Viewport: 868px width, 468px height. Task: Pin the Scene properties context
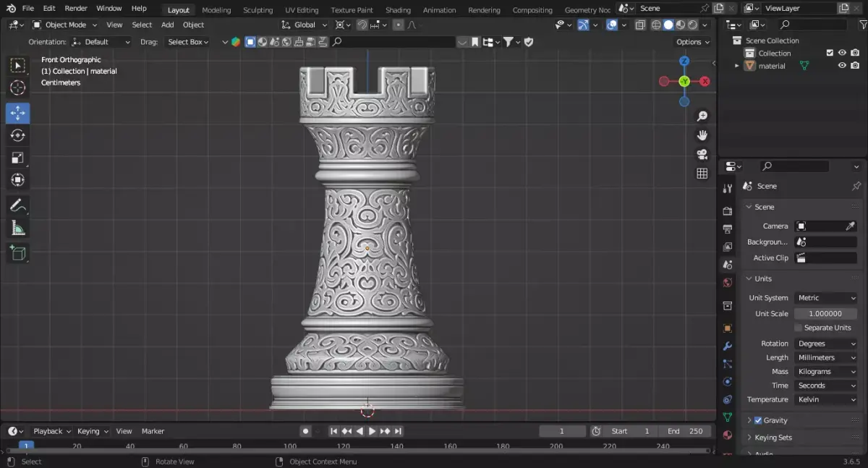856,186
